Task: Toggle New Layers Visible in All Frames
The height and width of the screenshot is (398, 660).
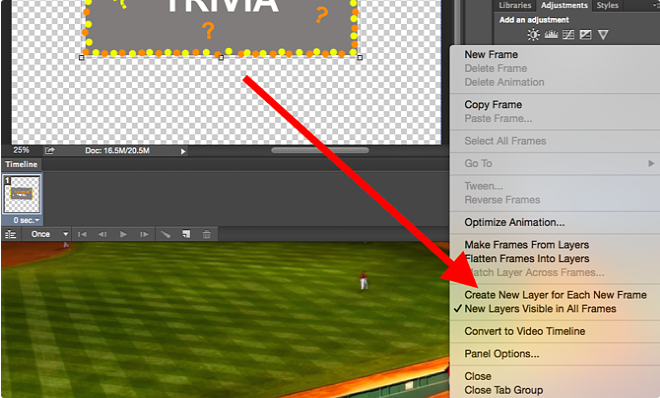Action: coord(540,309)
